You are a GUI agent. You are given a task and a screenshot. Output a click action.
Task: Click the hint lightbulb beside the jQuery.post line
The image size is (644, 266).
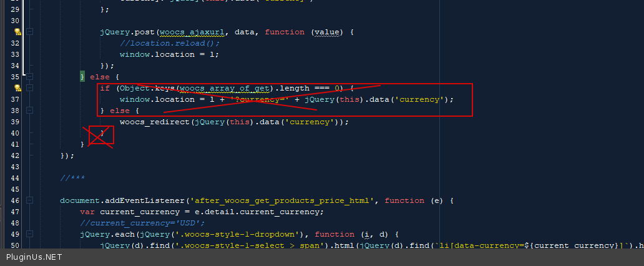(17, 32)
